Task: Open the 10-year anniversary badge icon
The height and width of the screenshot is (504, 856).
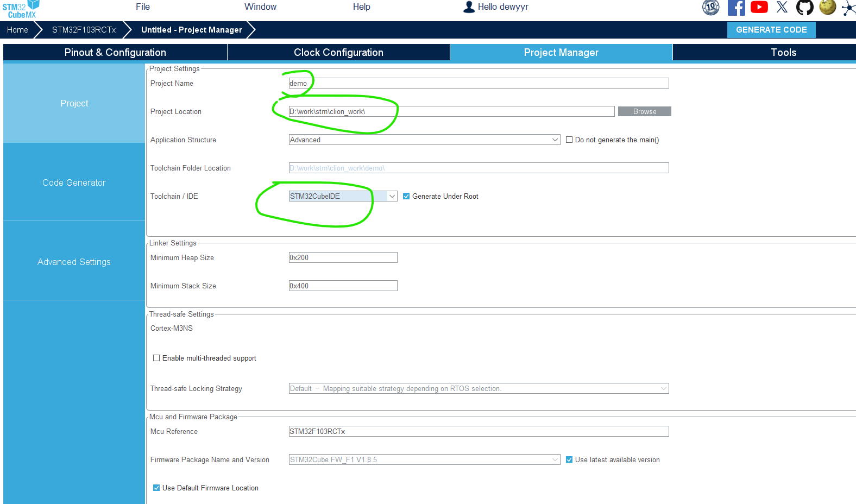Action: point(710,7)
